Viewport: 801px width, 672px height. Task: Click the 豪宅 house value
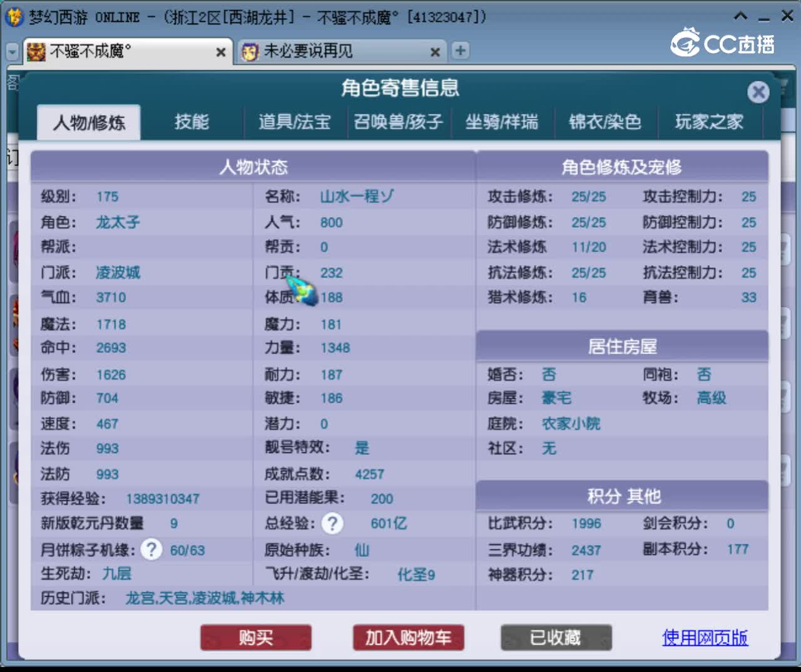click(x=556, y=398)
